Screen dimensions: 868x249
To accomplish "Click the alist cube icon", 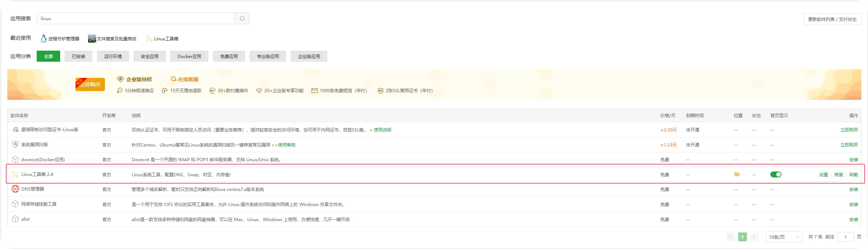I will (x=15, y=219).
